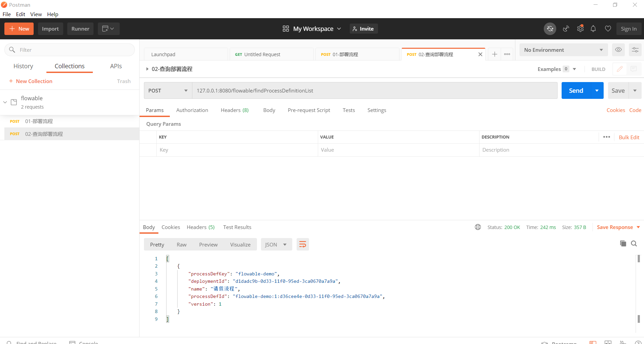The height and width of the screenshot is (344, 644).
Task: Add a new request tab
Action: pyautogui.click(x=494, y=54)
